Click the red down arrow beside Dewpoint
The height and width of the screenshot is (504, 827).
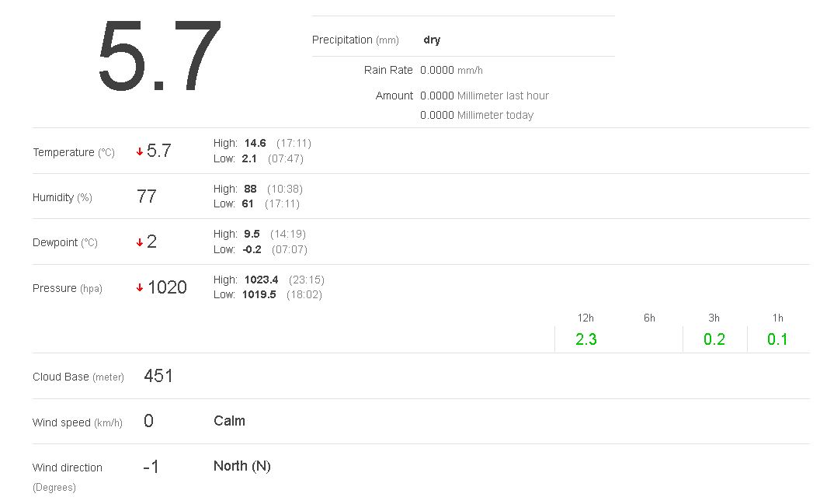(140, 242)
